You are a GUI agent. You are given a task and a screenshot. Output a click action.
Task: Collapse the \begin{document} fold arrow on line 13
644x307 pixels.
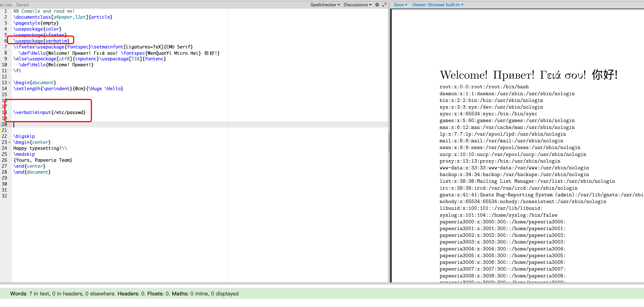9,83
